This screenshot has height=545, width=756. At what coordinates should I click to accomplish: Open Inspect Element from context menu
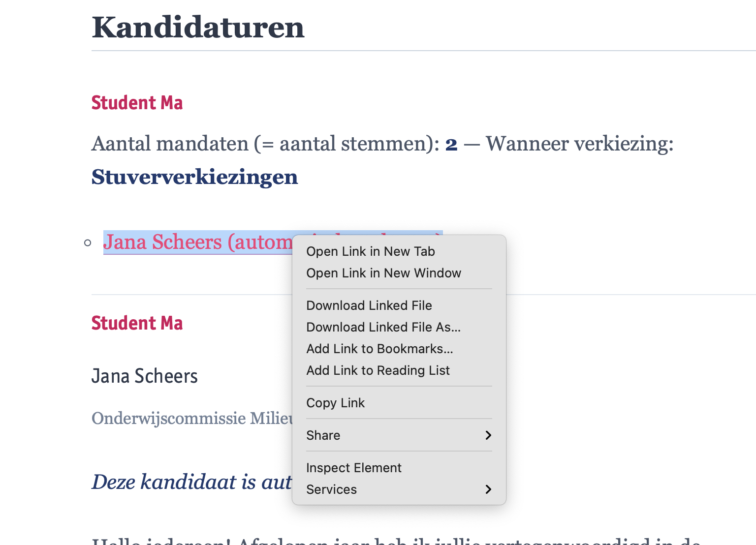353,468
